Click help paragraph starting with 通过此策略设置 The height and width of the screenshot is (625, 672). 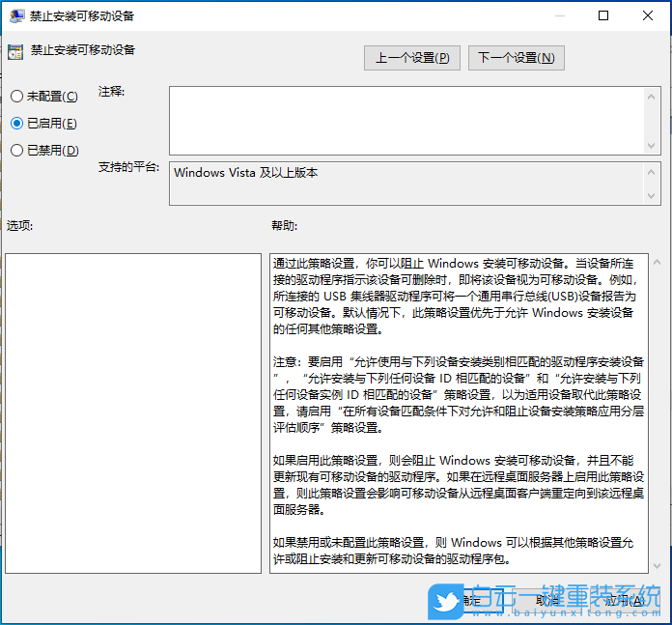click(455, 297)
